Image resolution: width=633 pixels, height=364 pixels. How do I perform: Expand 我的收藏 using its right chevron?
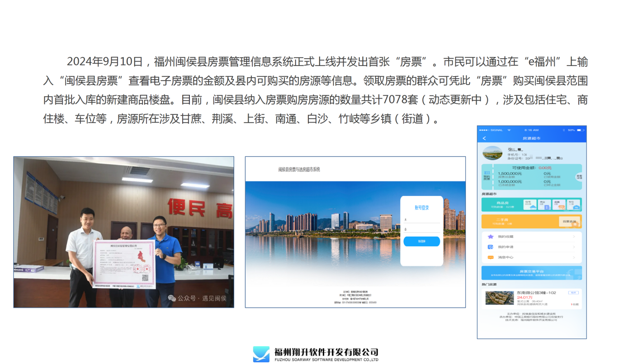click(x=574, y=236)
